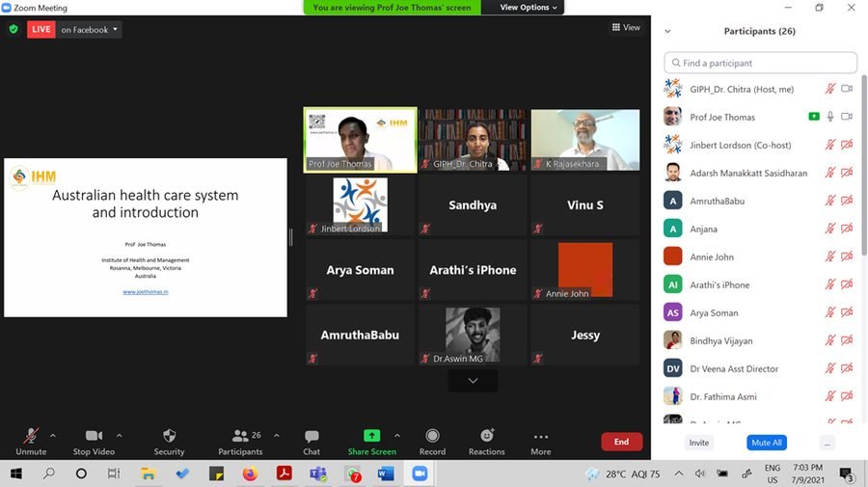Screen dimensions: 868x487
Task: Click video camera icon for GIPH_Dr. Chitra
Action: (847, 89)
